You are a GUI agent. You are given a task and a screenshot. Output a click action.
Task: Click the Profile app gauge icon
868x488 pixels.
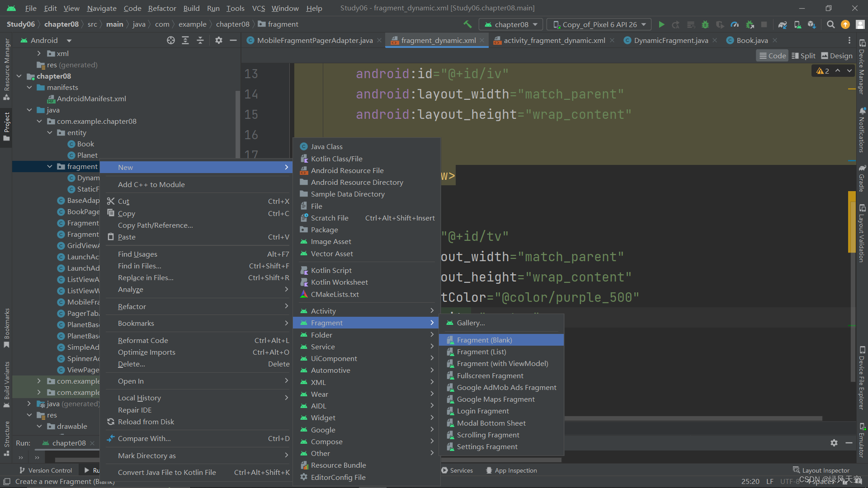735,24
